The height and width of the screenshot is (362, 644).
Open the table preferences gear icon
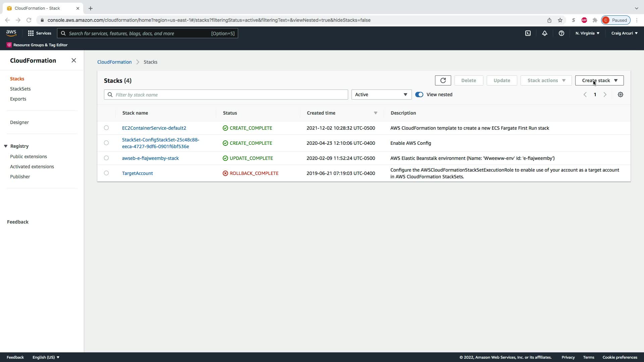620,95
